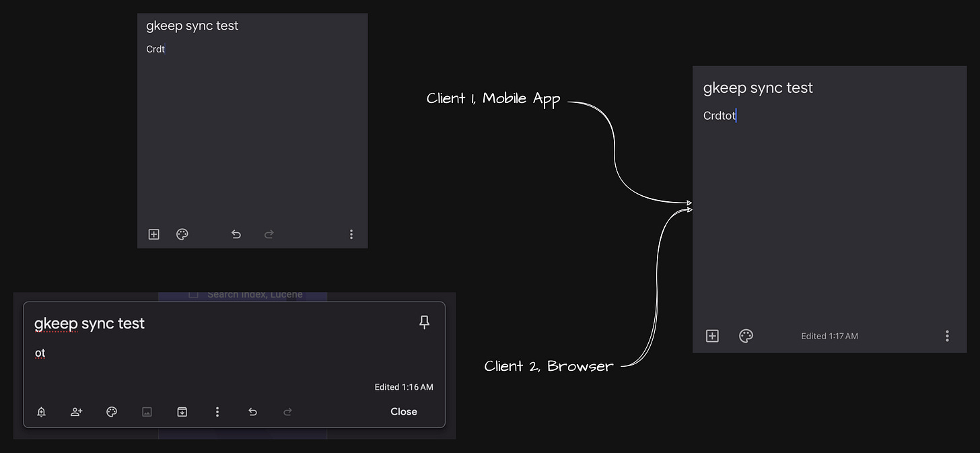
Task: Tap plus-box add icon in note edited 1:17 AM
Action: pos(712,336)
